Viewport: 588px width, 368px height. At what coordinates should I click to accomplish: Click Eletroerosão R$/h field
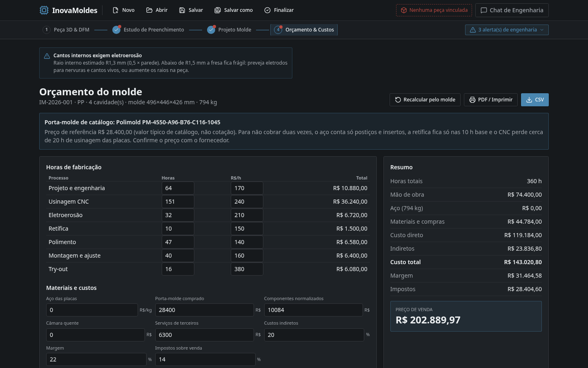(247, 215)
